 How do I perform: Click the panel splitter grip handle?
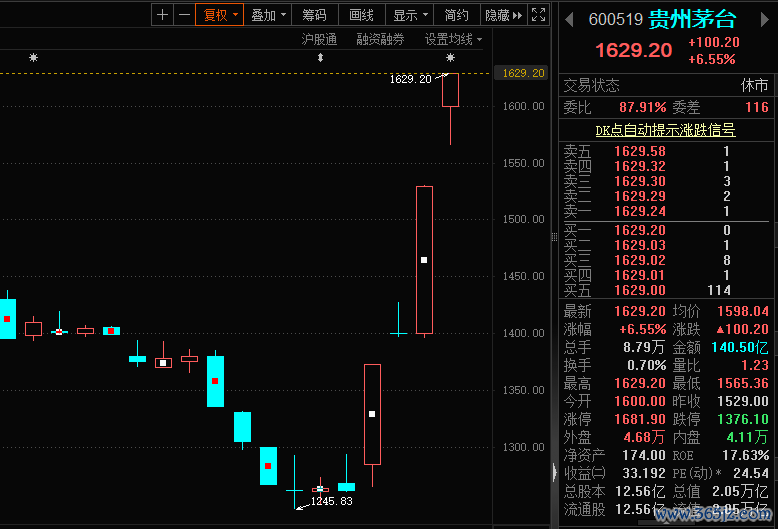click(x=554, y=237)
